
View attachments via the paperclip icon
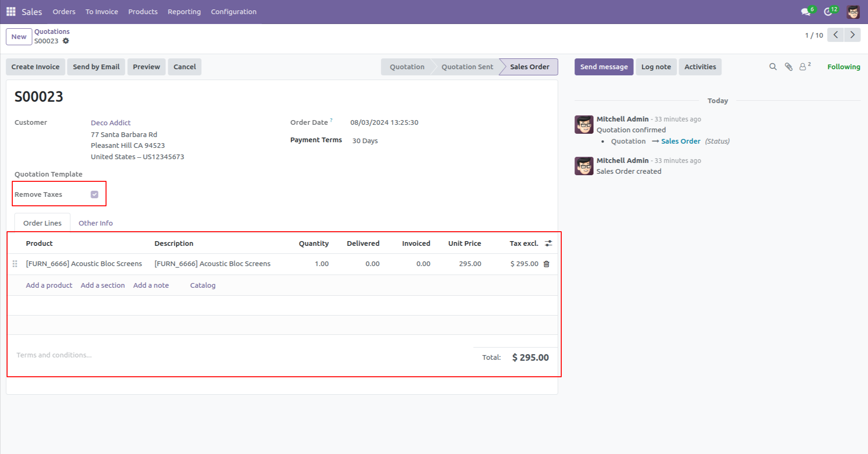789,66
